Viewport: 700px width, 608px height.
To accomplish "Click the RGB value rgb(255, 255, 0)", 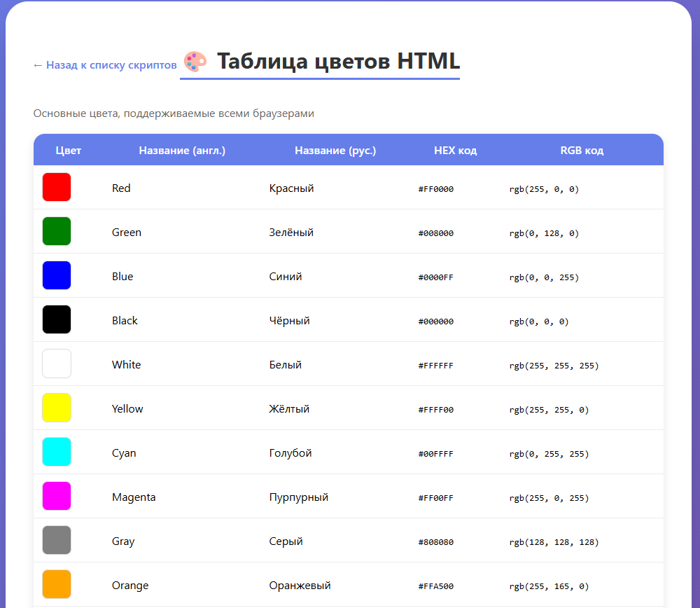I will pos(549,410).
